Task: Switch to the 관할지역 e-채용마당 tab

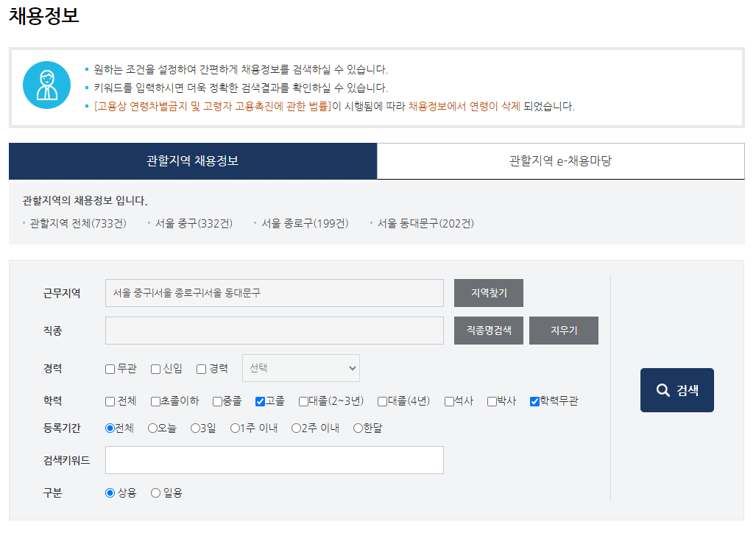Action: click(561, 160)
